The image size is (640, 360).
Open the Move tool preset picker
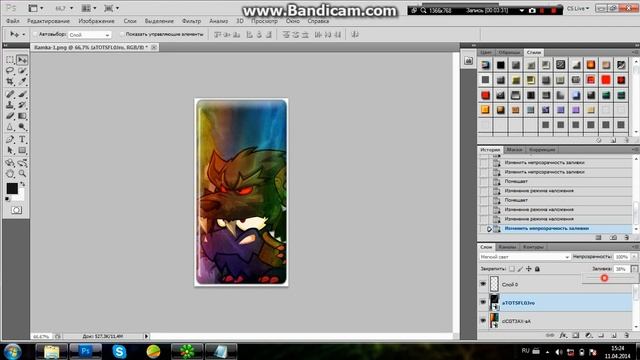(18, 34)
